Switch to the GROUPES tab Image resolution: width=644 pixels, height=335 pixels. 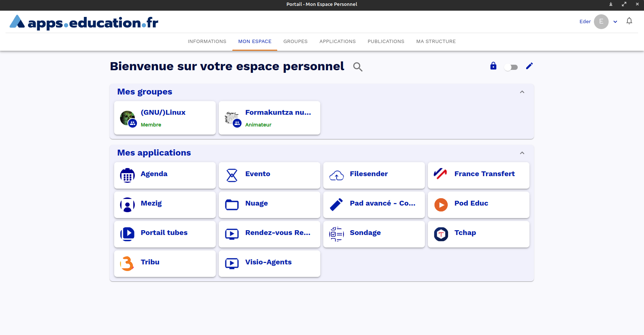tap(295, 42)
